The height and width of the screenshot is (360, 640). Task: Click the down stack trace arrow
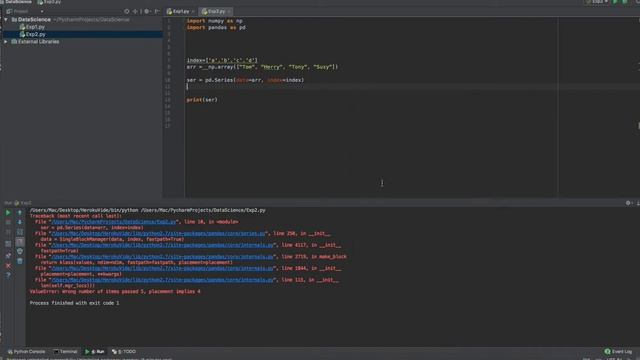click(20, 222)
